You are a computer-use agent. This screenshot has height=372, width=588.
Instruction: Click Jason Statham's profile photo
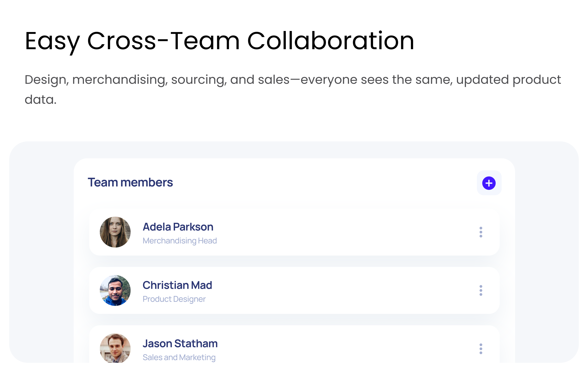coord(115,348)
